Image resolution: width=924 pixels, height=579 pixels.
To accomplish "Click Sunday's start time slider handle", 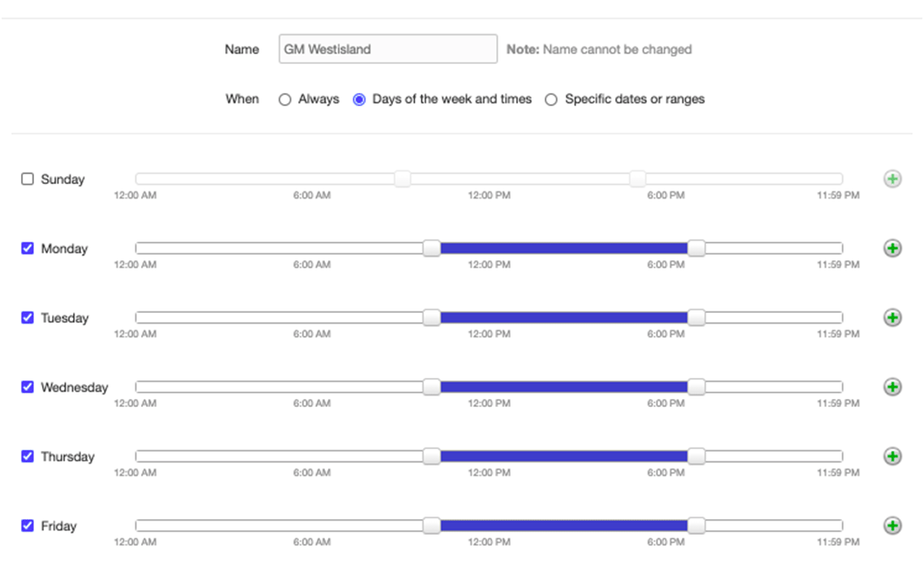I will [x=402, y=179].
